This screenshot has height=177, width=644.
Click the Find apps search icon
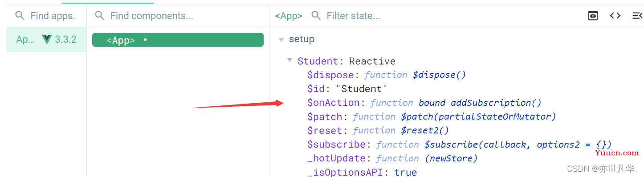20,16
